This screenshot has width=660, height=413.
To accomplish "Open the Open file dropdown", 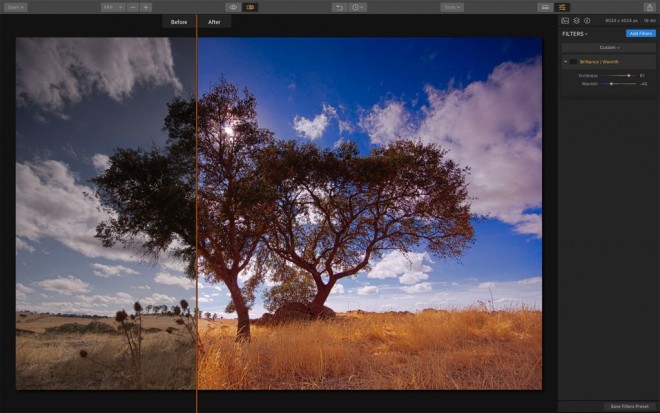I will point(16,7).
